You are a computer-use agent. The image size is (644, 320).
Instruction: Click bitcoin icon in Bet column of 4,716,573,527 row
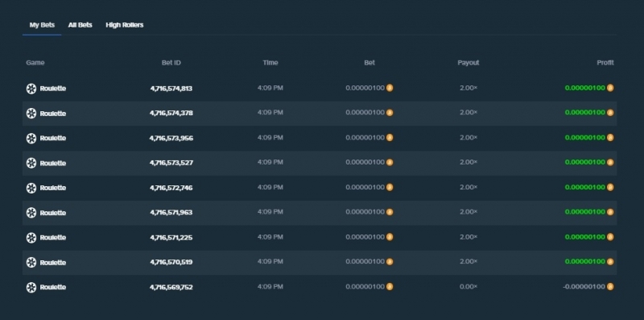tap(390, 162)
